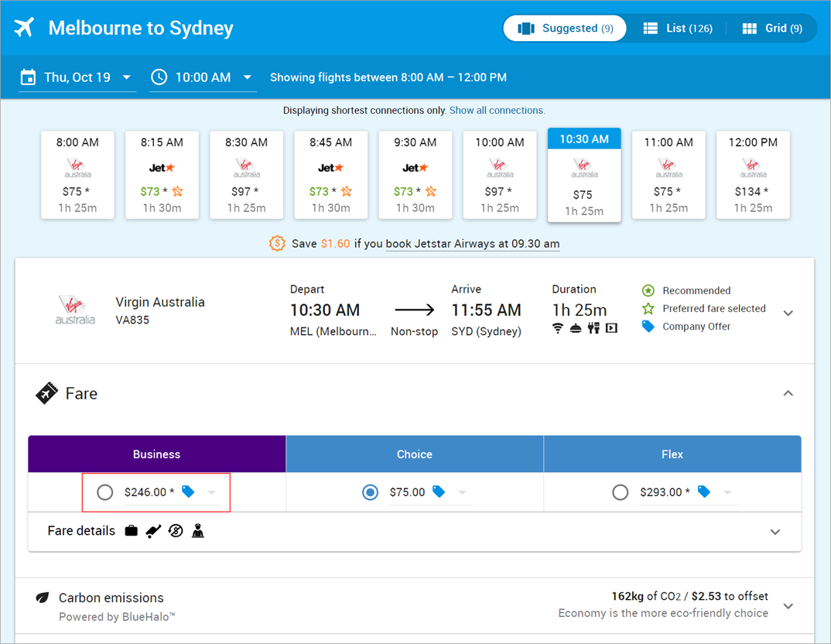Click the airplane icon beside Melbourne to Sydney
The height and width of the screenshot is (644, 831).
pyautogui.click(x=24, y=28)
